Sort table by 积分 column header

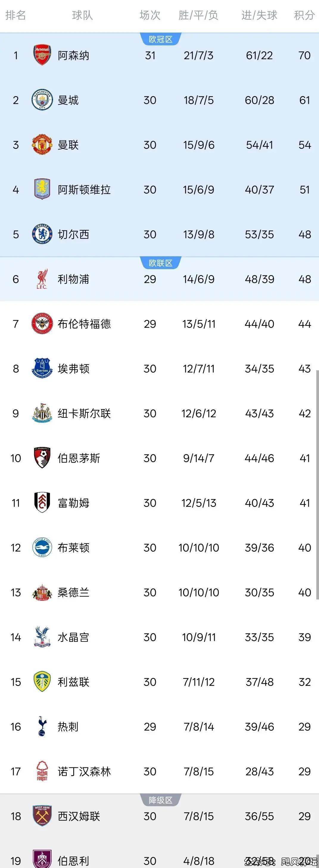click(x=304, y=15)
